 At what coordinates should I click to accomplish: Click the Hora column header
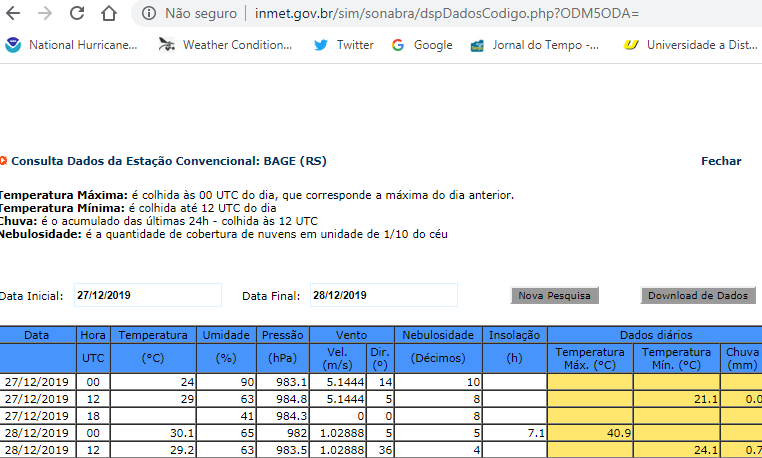coord(93,335)
